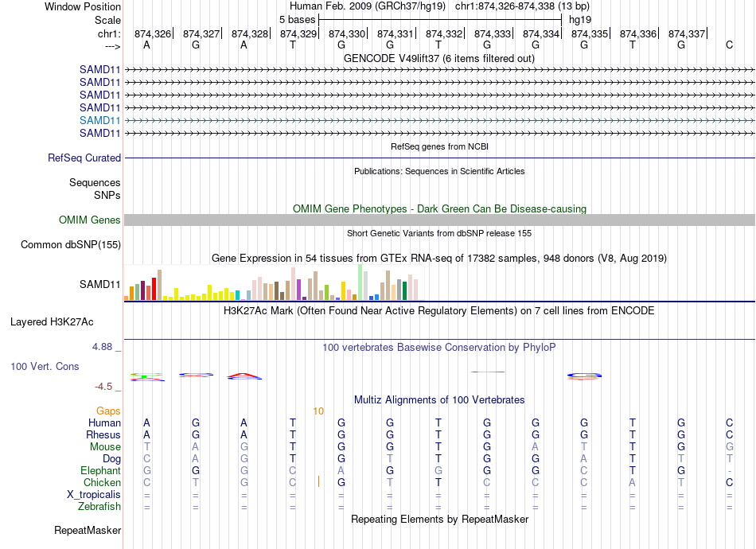Open Short Genetic Variants from dbSNP title
The image size is (756, 549).
click(439, 233)
